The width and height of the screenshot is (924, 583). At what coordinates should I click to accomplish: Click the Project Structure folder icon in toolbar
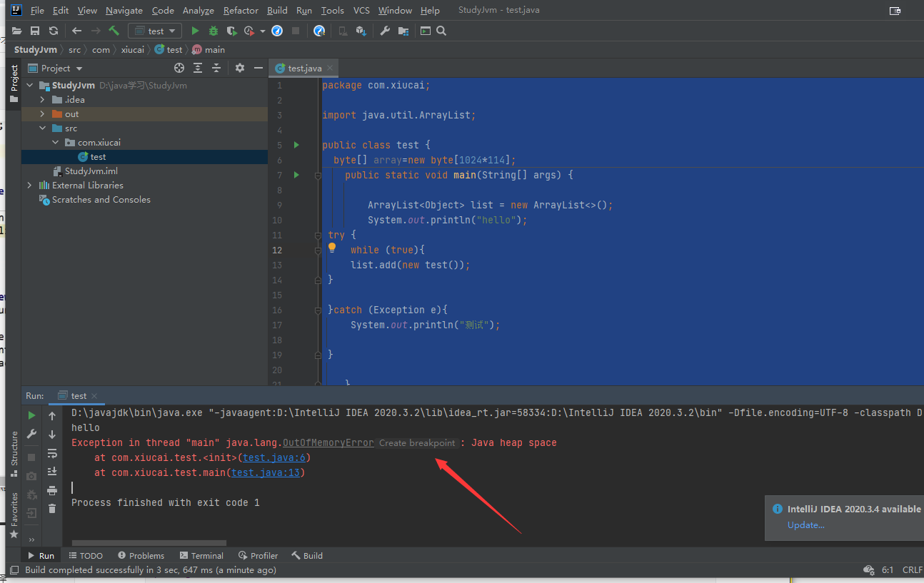[x=403, y=31]
